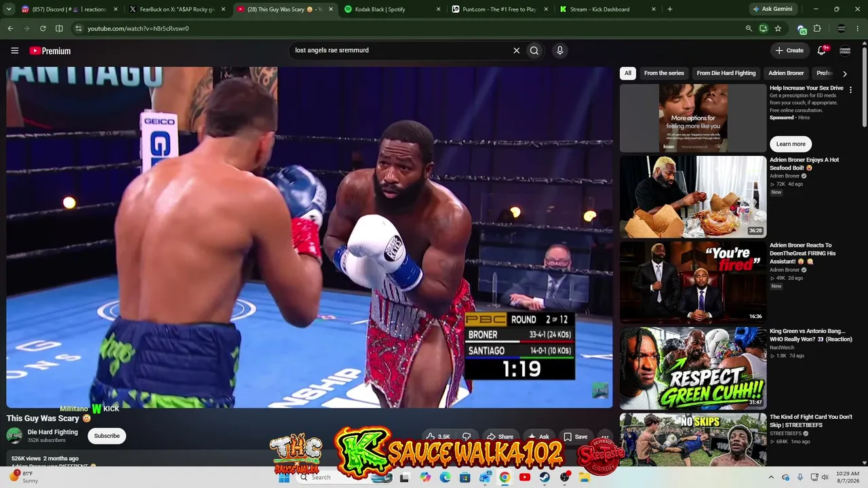Viewport: 868px width, 488px height.
Task: Open the weather widget showing 81°F Sunny
Action: click(x=22, y=477)
